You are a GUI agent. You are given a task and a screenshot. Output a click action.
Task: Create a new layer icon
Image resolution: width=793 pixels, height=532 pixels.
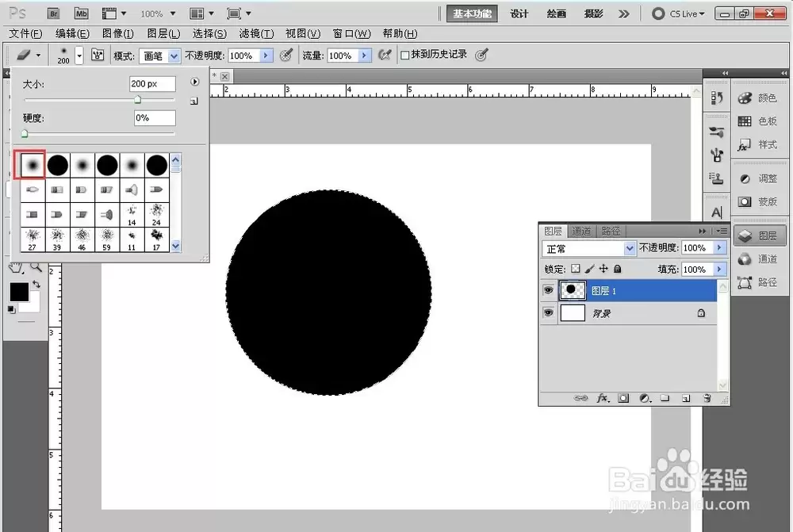(686, 399)
